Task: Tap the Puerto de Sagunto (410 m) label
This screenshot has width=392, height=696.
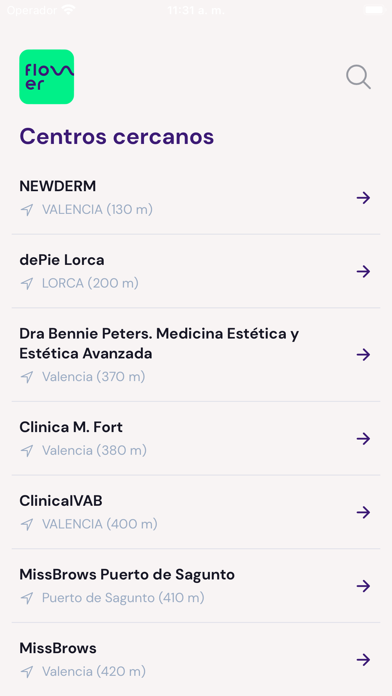Action: [x=123, y=598]
